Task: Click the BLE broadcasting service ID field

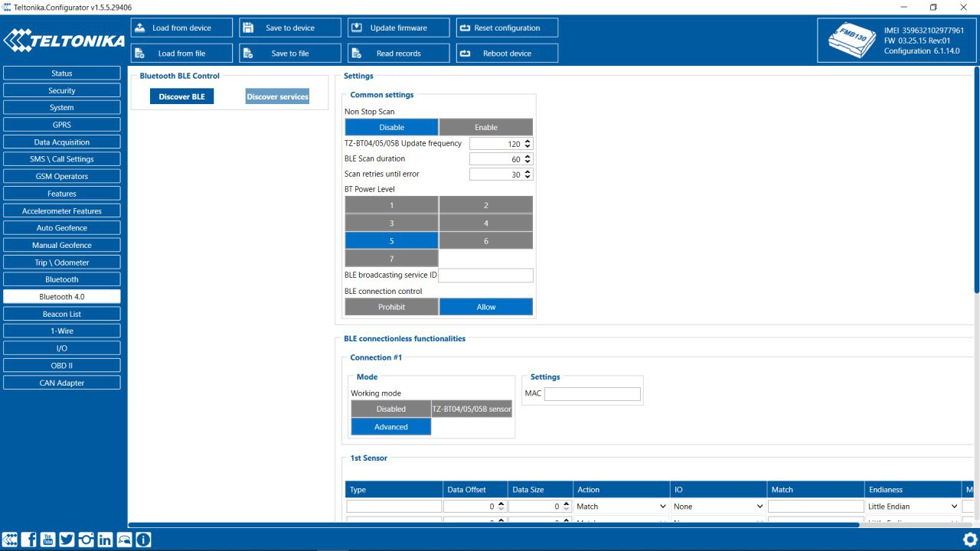Action: coord(486,275)
